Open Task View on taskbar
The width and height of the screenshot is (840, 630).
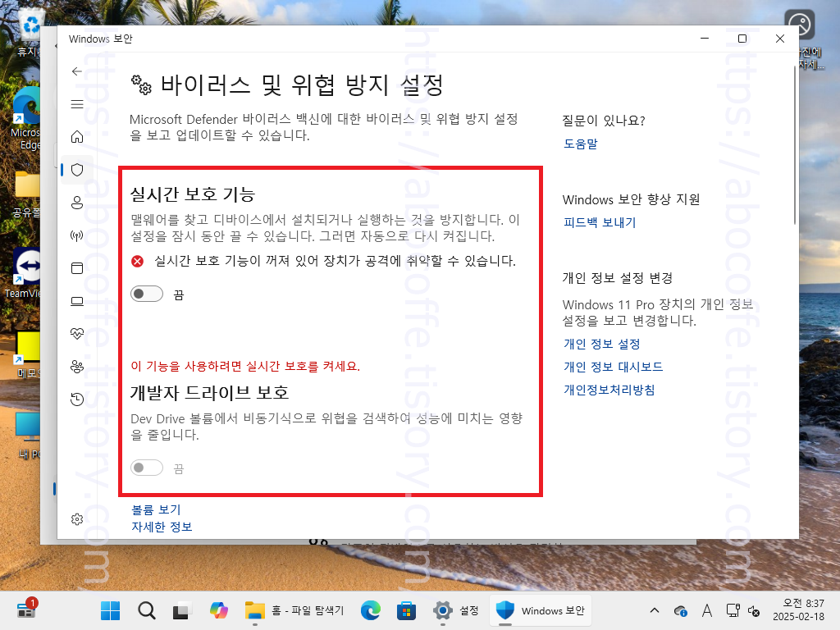182,610
